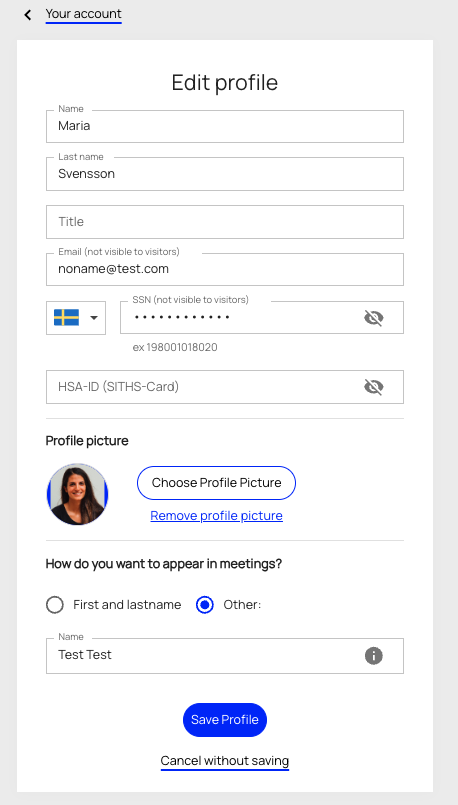Expand the country dropdown arrow
Viewport: 458px width, 805px height.
94,318
